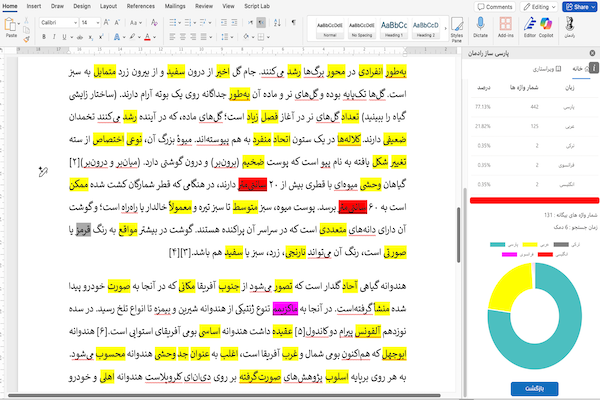600x400 pixels.
Task: Click the blue بازگشت button
Action: pyautogui.click(x=534, y=389)
